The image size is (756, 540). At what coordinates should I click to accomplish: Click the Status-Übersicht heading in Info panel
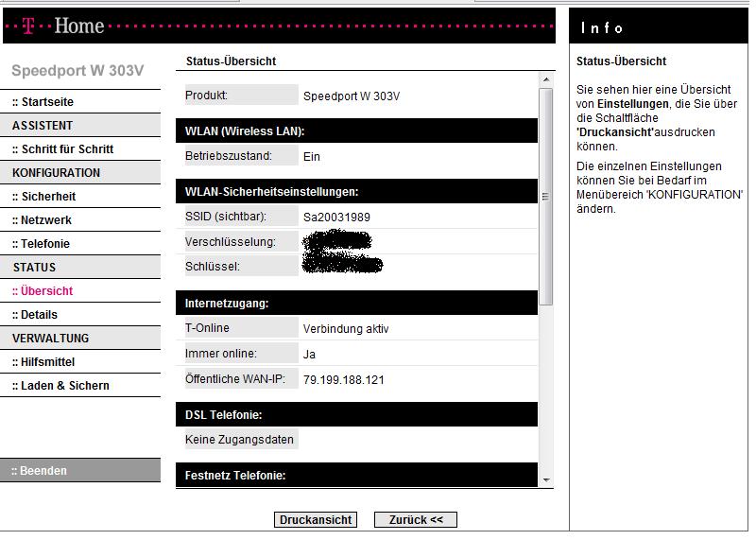(621, 61)
